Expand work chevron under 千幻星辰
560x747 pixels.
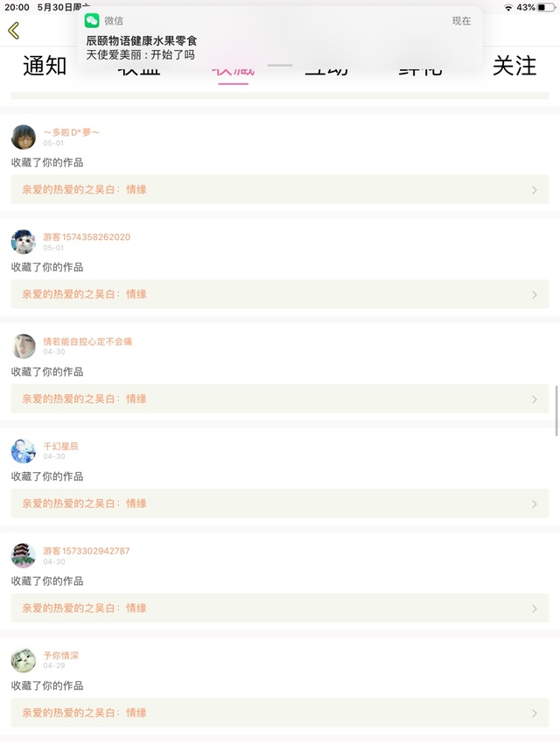535,504
